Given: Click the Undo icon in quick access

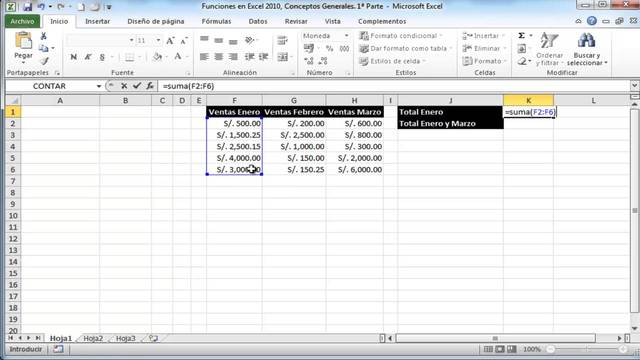Looking at the screenshot, I should [x=41, y=7].
